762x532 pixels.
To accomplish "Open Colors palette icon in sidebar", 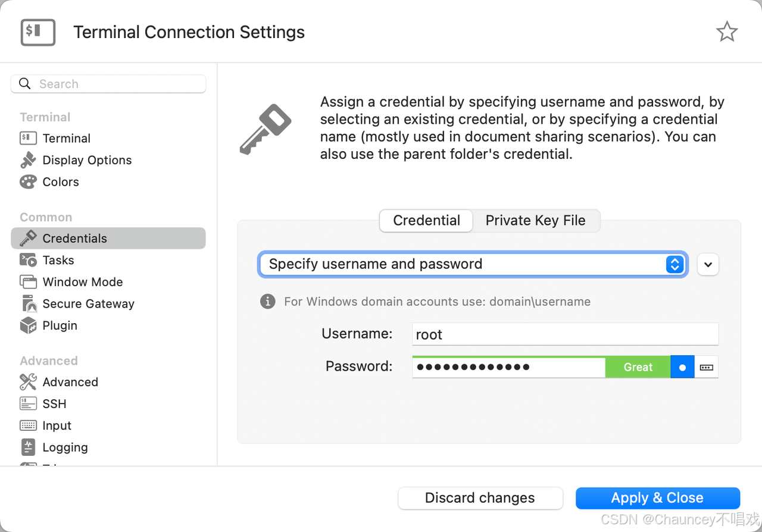I will (28, 182).
